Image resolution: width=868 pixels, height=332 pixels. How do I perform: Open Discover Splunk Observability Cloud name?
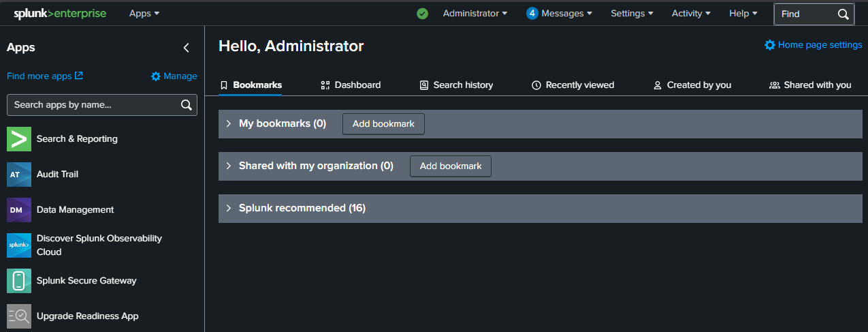[x=99, y=245]
